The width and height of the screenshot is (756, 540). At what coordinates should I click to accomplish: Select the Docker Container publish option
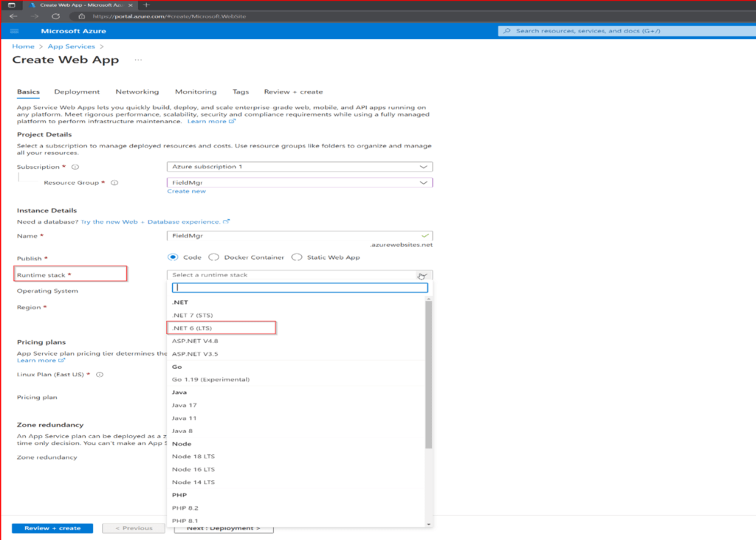[x=213, y=257]
